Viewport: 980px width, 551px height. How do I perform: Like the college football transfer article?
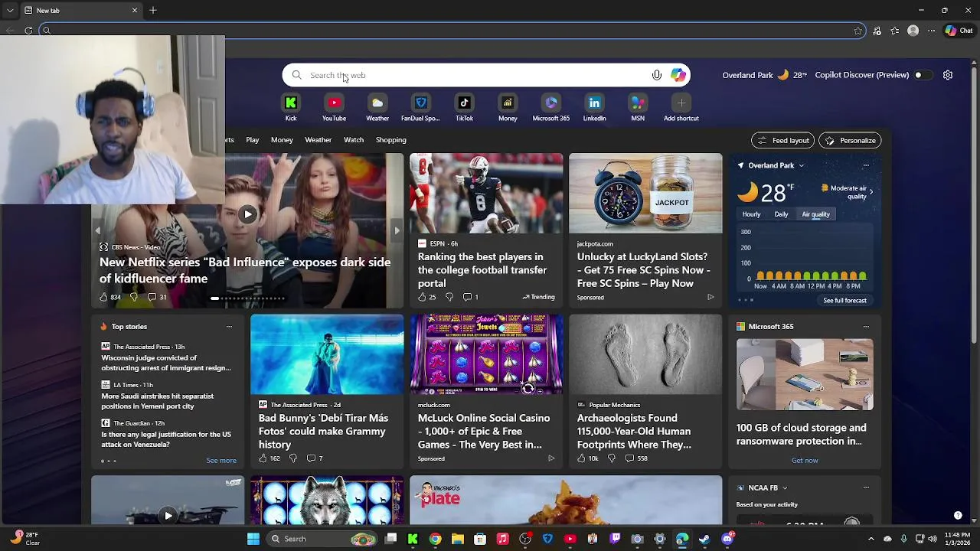[x=422, y=297]
